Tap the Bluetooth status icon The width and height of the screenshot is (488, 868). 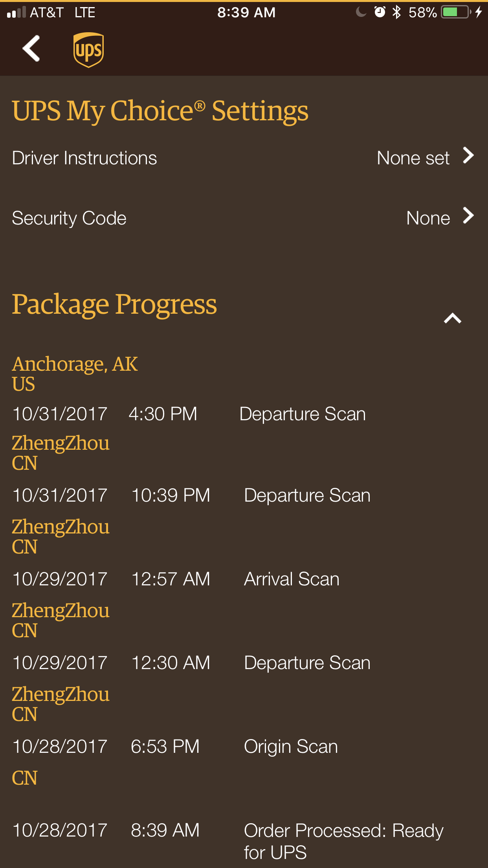(397, 12)
